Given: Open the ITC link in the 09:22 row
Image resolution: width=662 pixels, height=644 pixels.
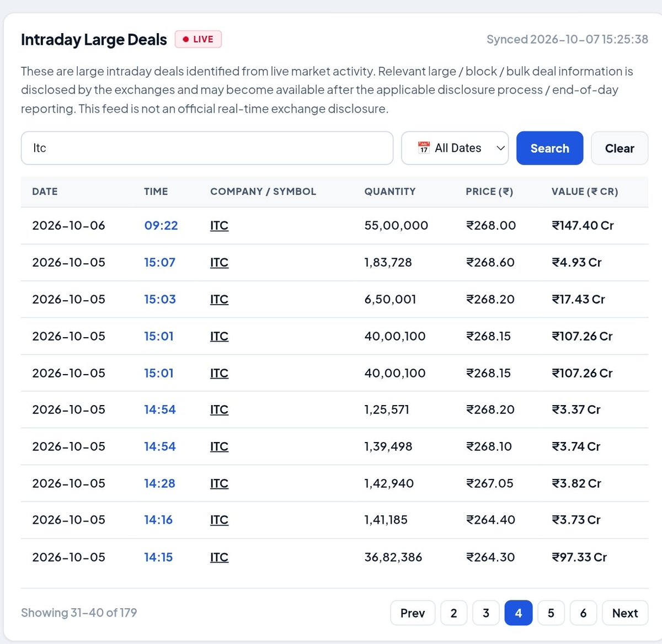Looking at the screenshot, I should click(219, 226).
